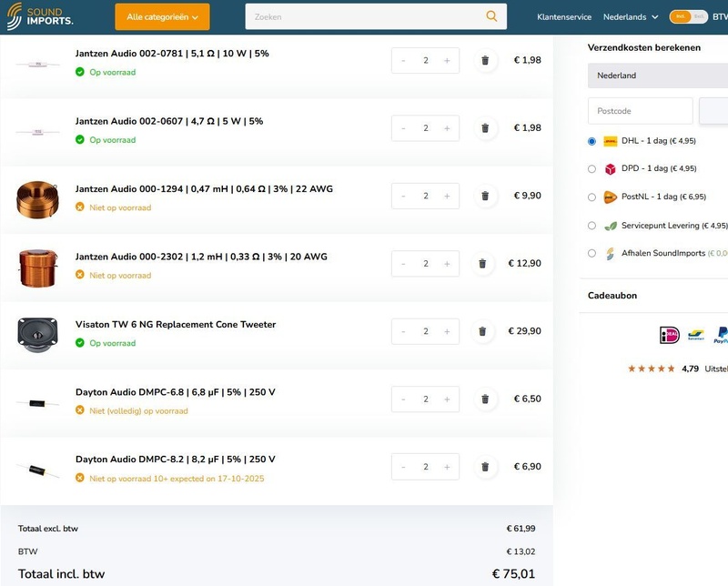728x586 pixels.
Task: Click the iDEAL payment icon
Action: (x=670, y=335)
